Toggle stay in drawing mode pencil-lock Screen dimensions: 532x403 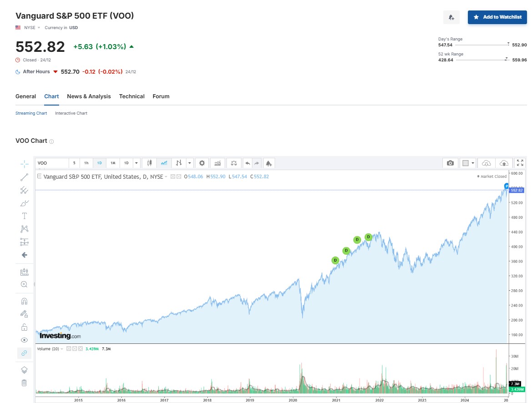click(25, 314)
